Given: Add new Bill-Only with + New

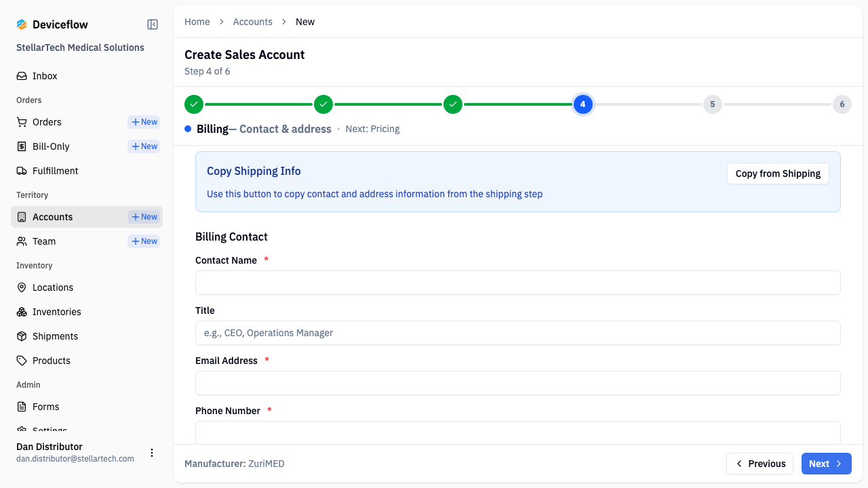Looking at the screenshot, I should [x=144, y=146].
